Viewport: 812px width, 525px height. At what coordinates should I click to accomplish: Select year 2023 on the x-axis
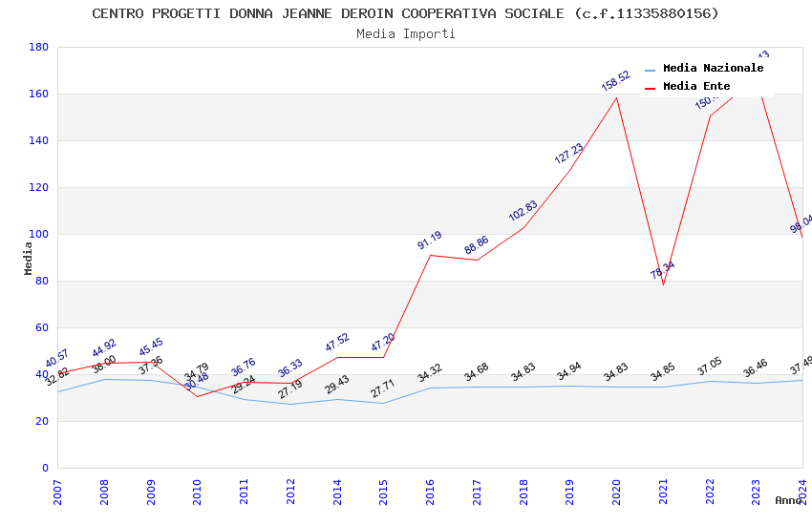(756, 492)
